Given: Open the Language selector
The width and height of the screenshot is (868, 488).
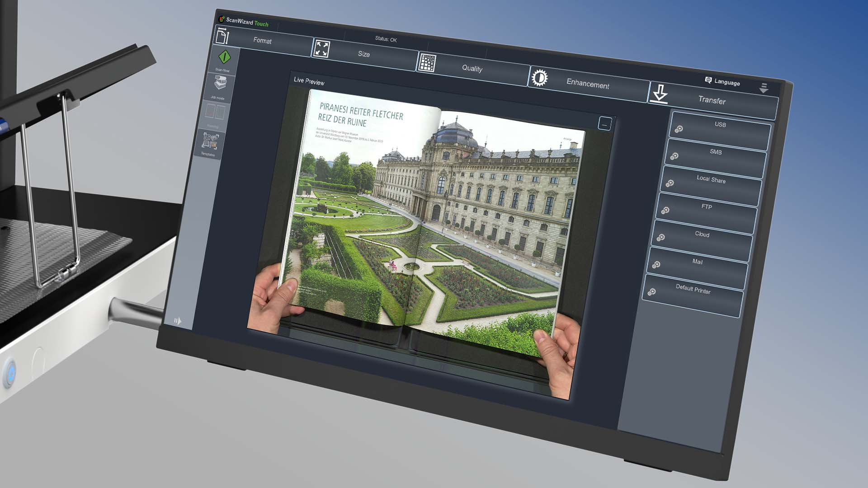Looking at the screenshot, I should tap(722, 82).
